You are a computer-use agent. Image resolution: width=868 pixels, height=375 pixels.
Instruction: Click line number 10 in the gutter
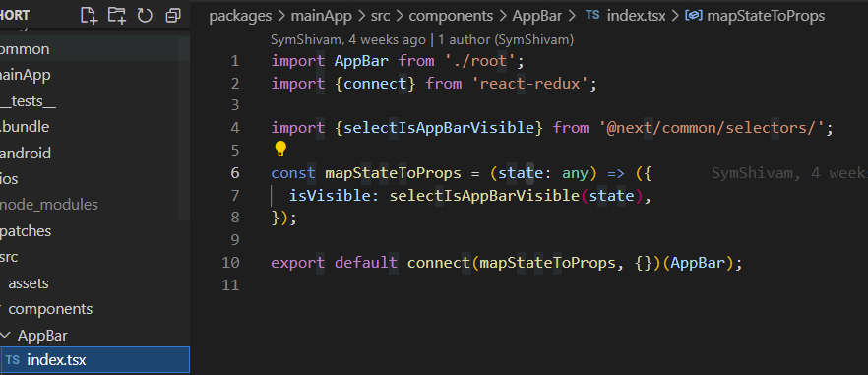point(230,263)
